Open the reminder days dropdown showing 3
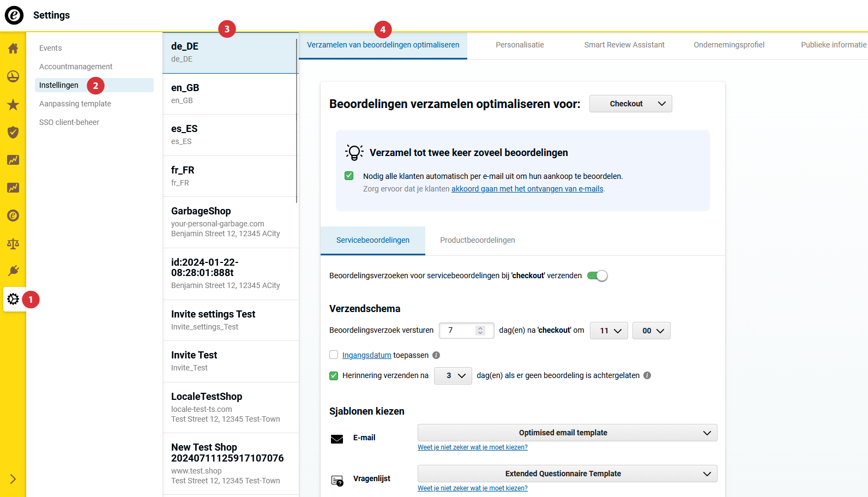 (x=453, y=375)
